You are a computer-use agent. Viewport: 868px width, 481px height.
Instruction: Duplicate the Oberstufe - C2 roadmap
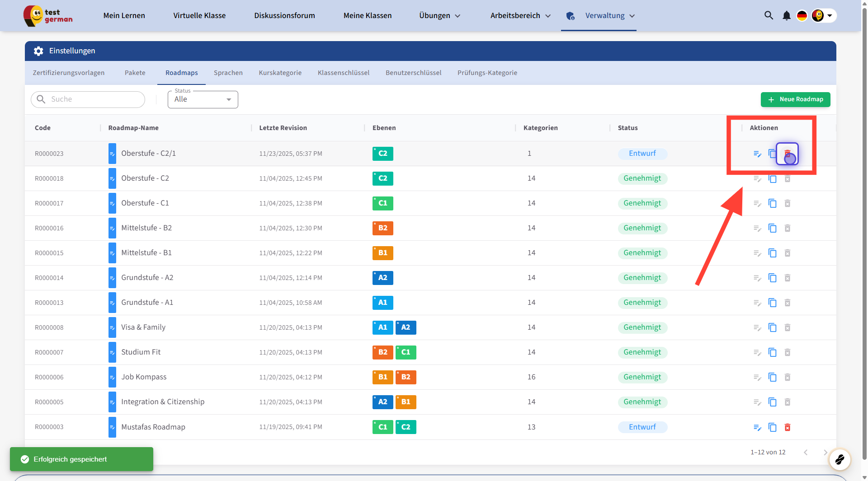[x=773, y=179]
